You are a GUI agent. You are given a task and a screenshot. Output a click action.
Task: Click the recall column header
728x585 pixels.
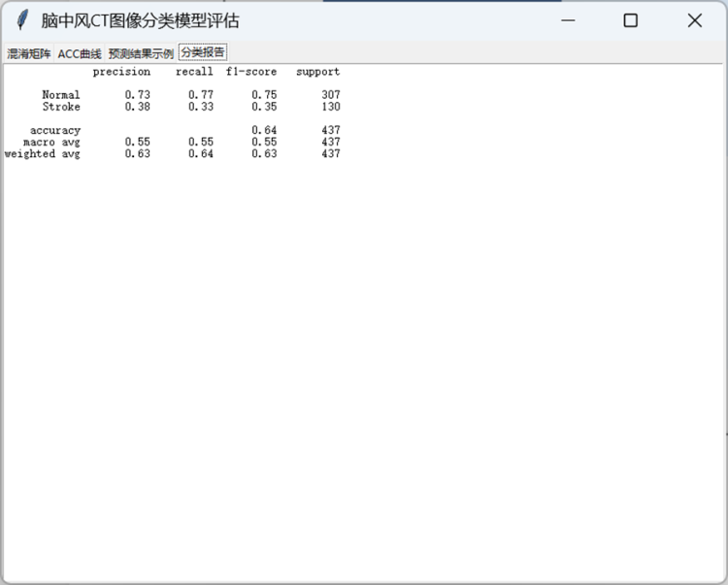[194, 72]
